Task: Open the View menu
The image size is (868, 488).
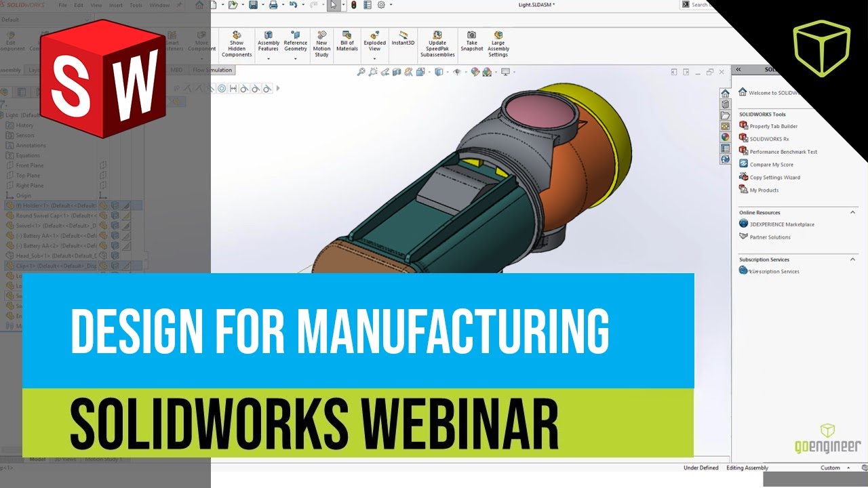Action: (x=98, y=5)
